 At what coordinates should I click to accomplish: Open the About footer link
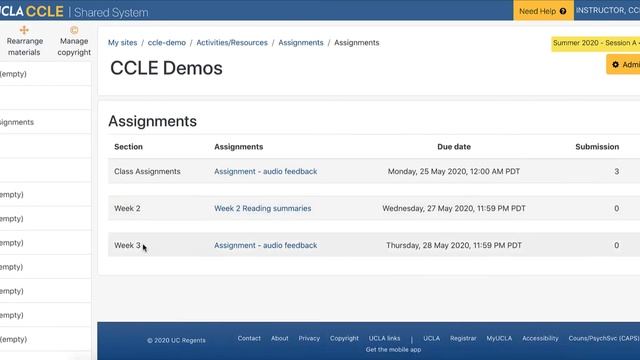(280, 338)
